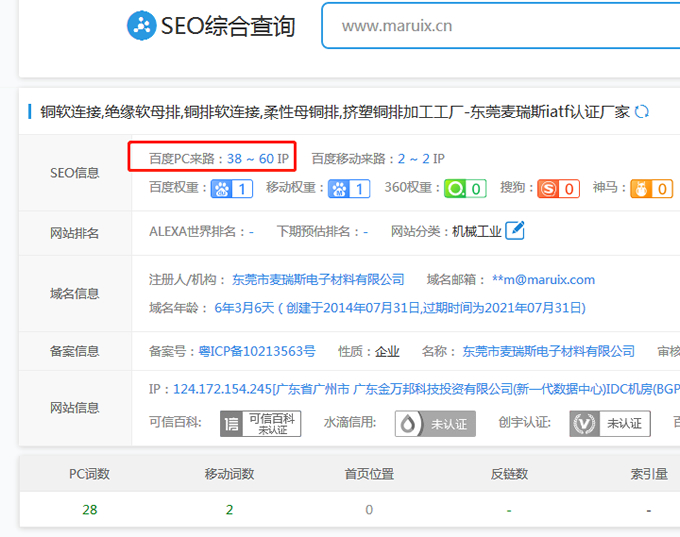Click the 神马 weight value 0
Image resolution: width=680 pixels, height=537 pixels.
[x=662, y=189]
